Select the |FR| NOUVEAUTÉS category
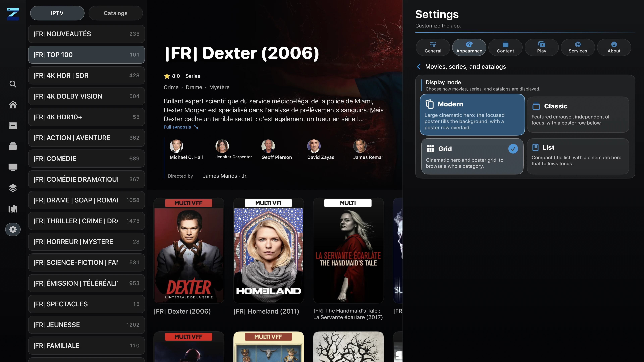Viewport: 644px width, 362px height. tap(87, 34)
